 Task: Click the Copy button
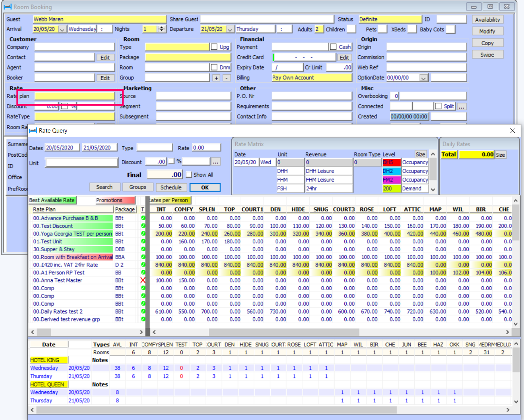[x=487, y=43]
